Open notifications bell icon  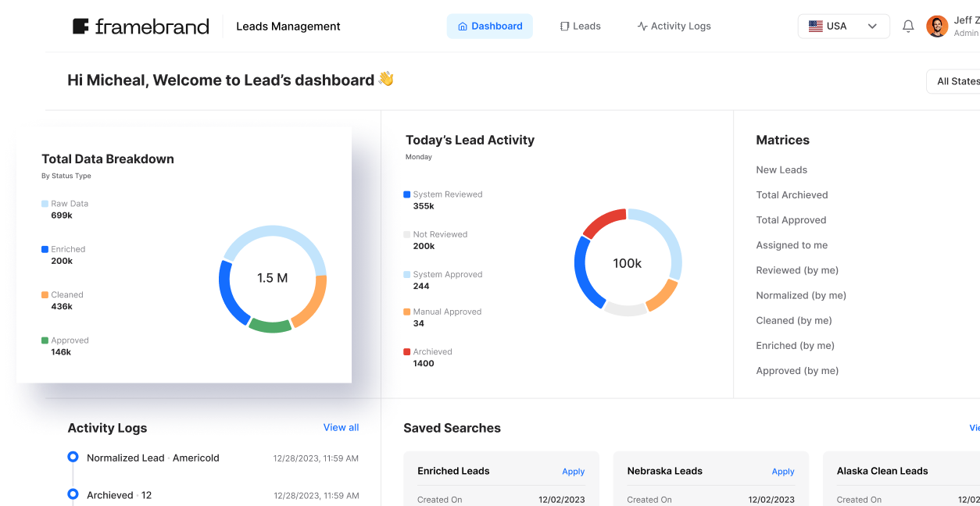[908, 27]
